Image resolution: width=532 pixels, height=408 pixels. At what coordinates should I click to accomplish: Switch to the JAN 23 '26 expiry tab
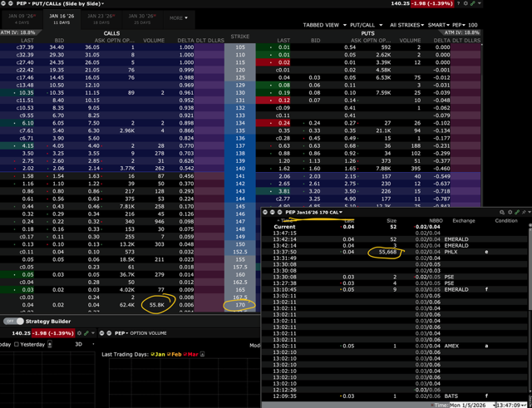[x=101, y=18]
